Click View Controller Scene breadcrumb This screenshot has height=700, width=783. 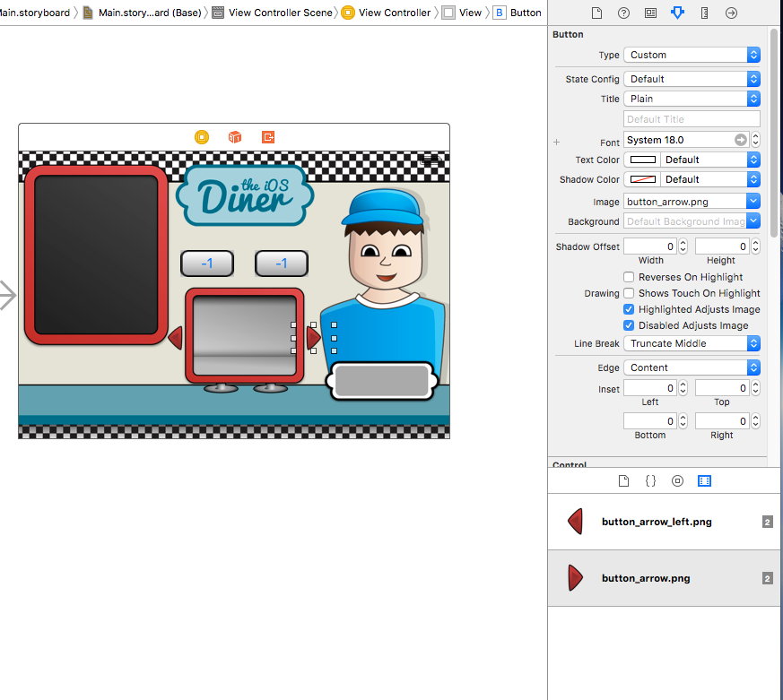(274, 13)
